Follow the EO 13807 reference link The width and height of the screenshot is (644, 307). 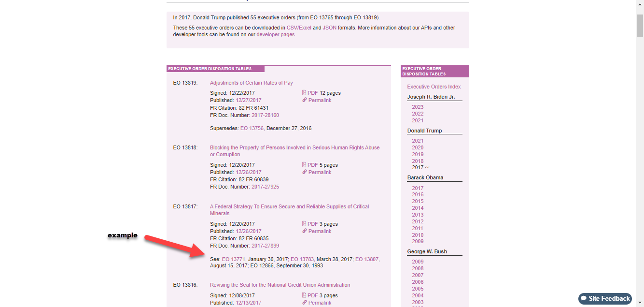tap(367, 259)
